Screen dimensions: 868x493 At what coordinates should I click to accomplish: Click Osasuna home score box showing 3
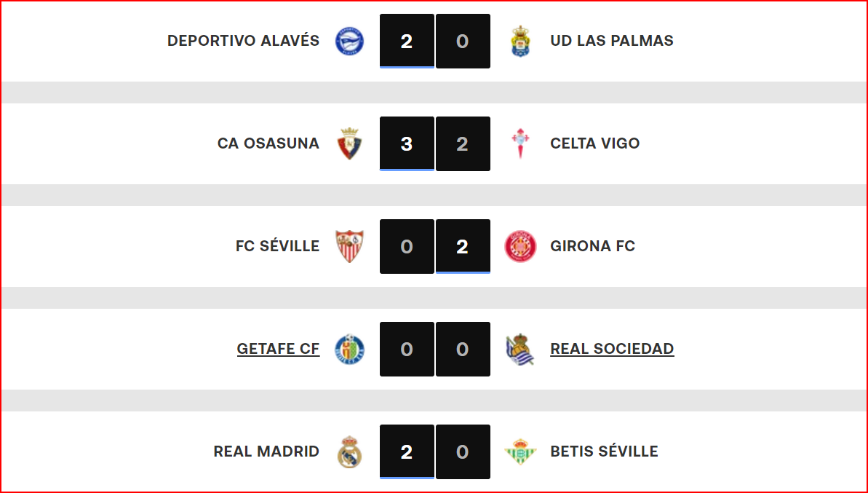coord(407,143)
